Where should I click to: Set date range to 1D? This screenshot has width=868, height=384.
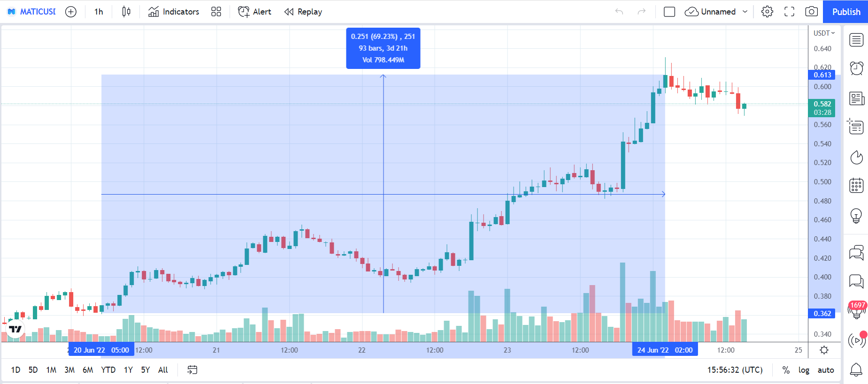point(15,370)
